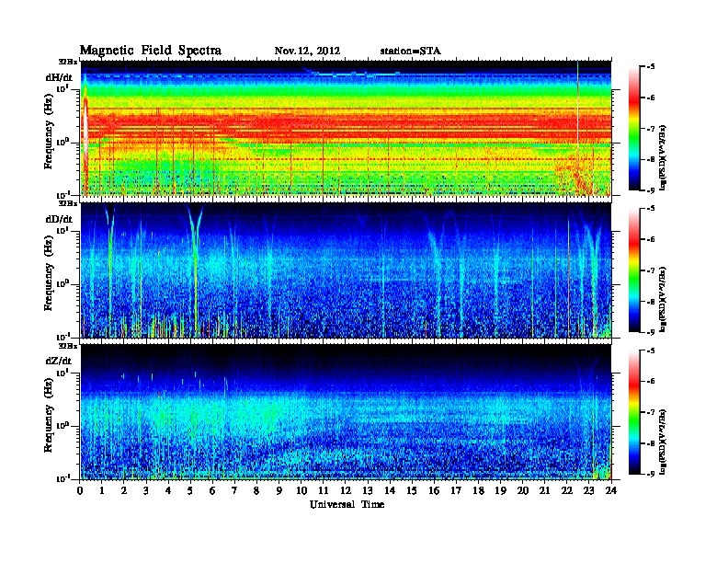The image size is (728, 563).
Task: Click the 10⁻¹ frequency tick of dZ/dt panel
Action: pos(63,478)
